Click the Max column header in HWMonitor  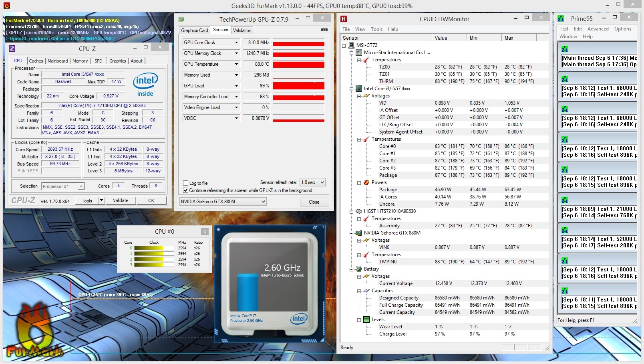coord(519,38)
